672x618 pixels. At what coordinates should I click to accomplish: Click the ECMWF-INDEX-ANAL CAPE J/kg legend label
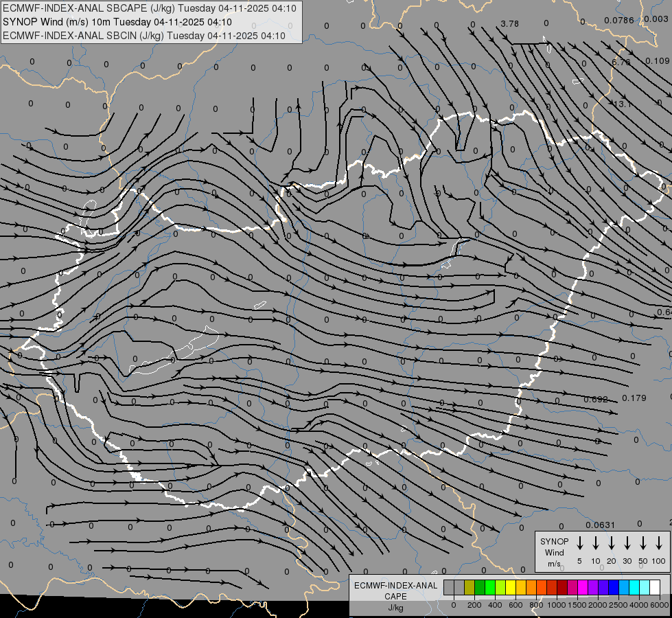[x=395, y=596]
